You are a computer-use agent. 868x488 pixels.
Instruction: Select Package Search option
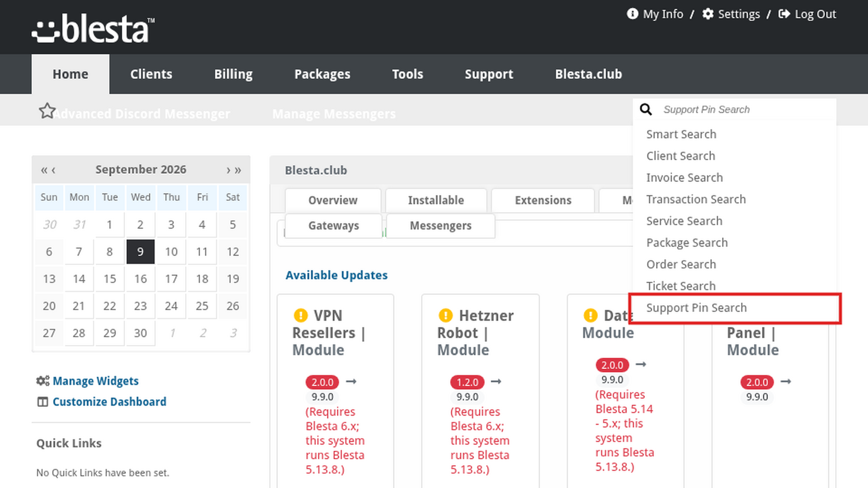click(x=735, y=243)
